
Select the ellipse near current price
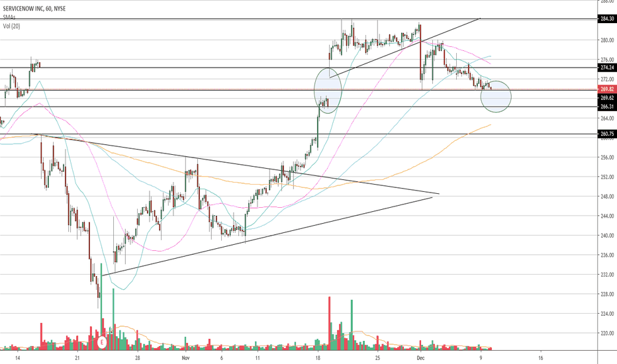click(x=496, y=97)
